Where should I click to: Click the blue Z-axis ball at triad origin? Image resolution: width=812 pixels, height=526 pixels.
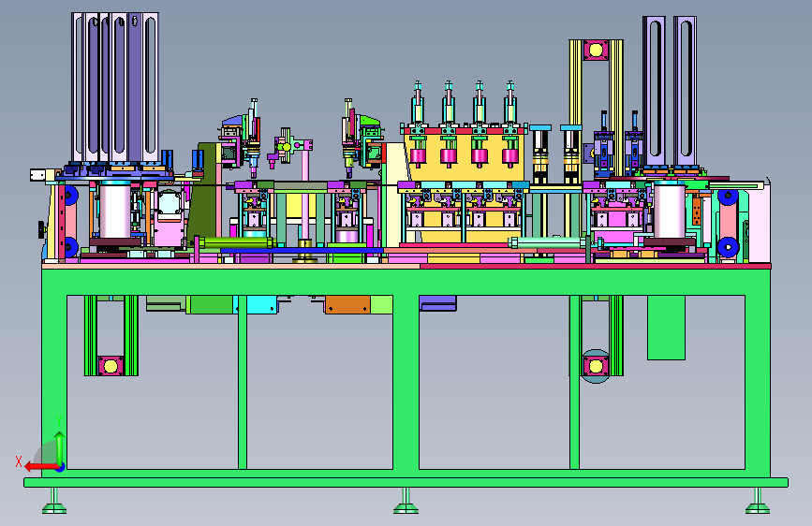60,467
